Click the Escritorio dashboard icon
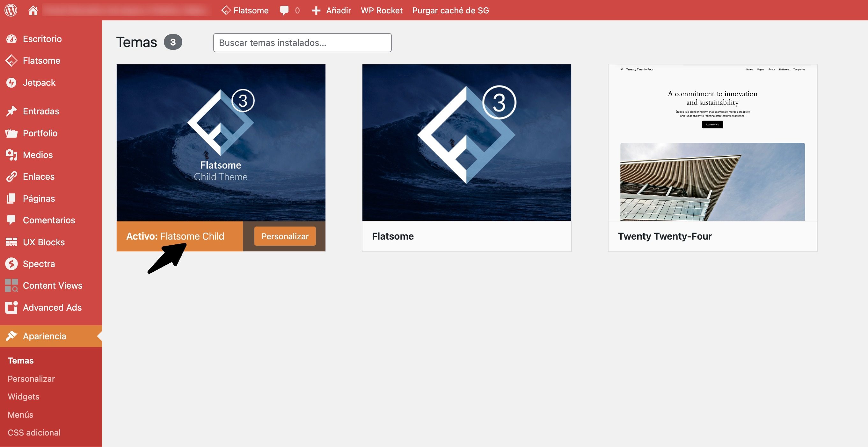This screenshot has width=868, height=447. click(x=11, y=39)
